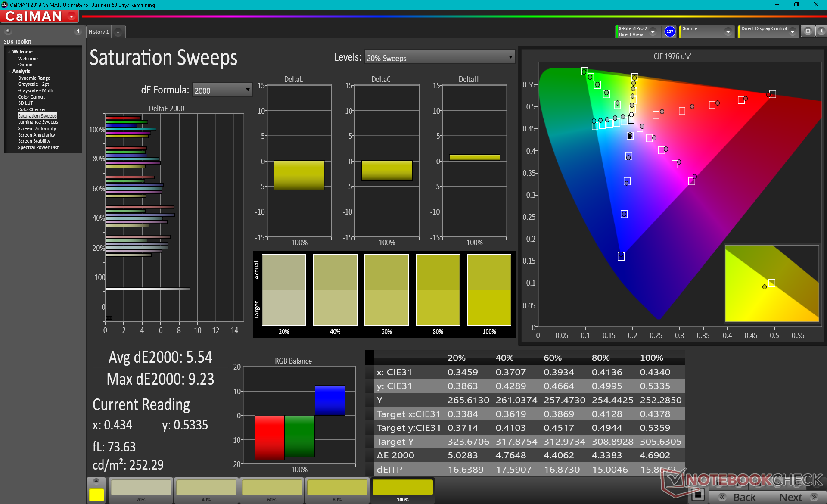
Task: Click the zoomed yellow gamut inset
Action: (772, 283)
